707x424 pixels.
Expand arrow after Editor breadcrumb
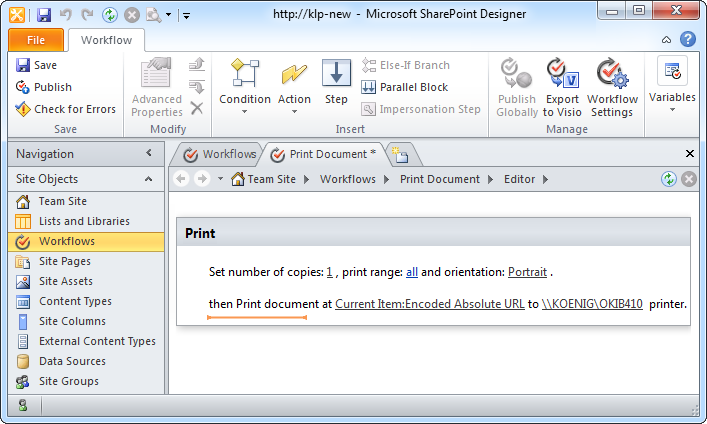click(546, 180)
